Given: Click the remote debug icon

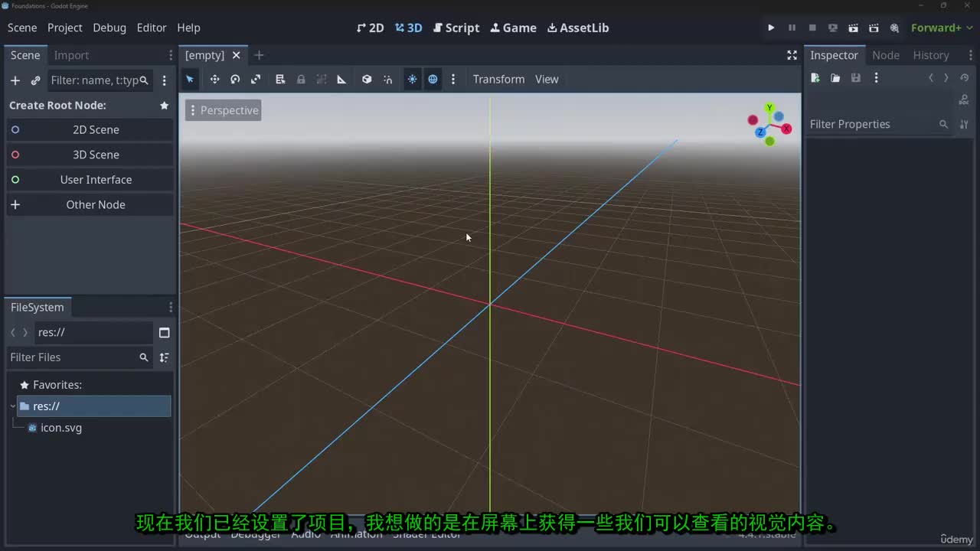Looking at the screenshot, I should click(x=833, y=28).
